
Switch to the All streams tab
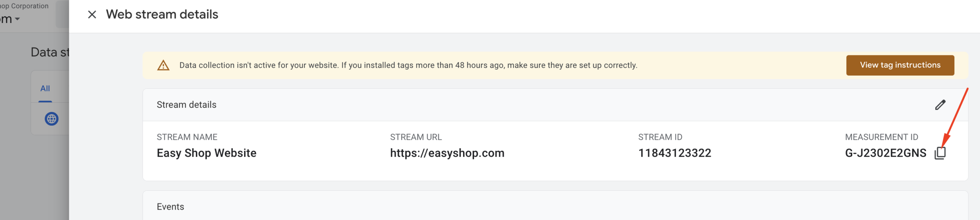pyautogui.click(x=45, y=89)
